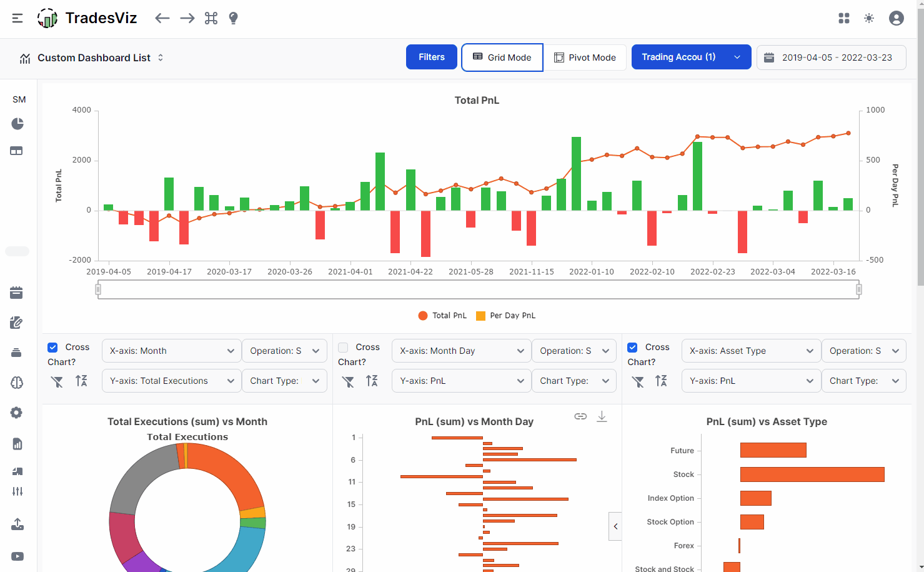This screenshot has width=924, height=572.
Task: Open the date range 2019-04-05 - 2022-03-23
Action: click(832, 58)
